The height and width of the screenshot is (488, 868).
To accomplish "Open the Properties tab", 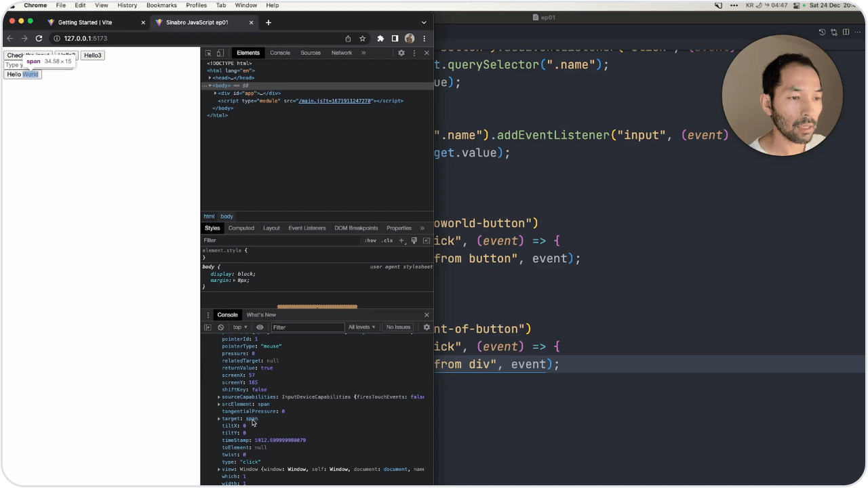I will coord(399,228).
